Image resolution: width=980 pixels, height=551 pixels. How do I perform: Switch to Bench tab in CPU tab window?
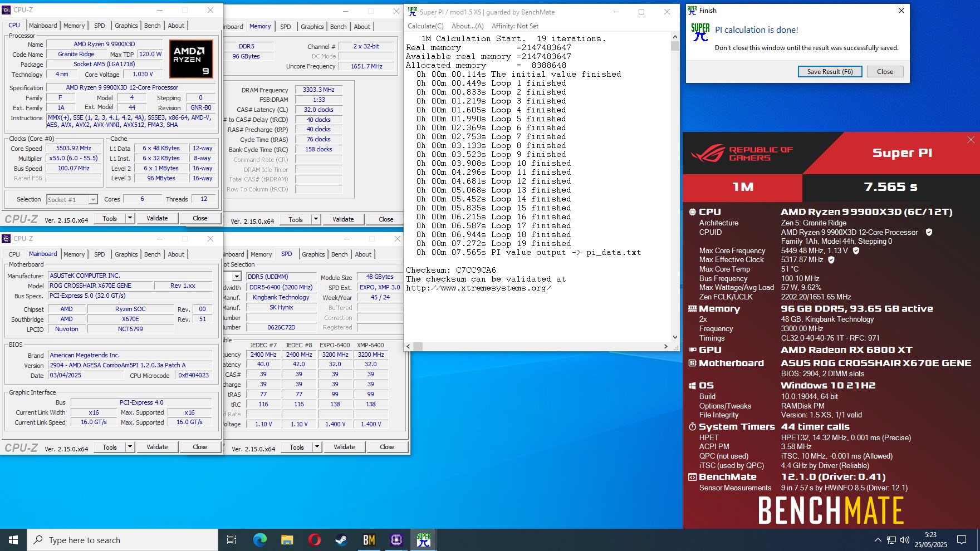152,26
